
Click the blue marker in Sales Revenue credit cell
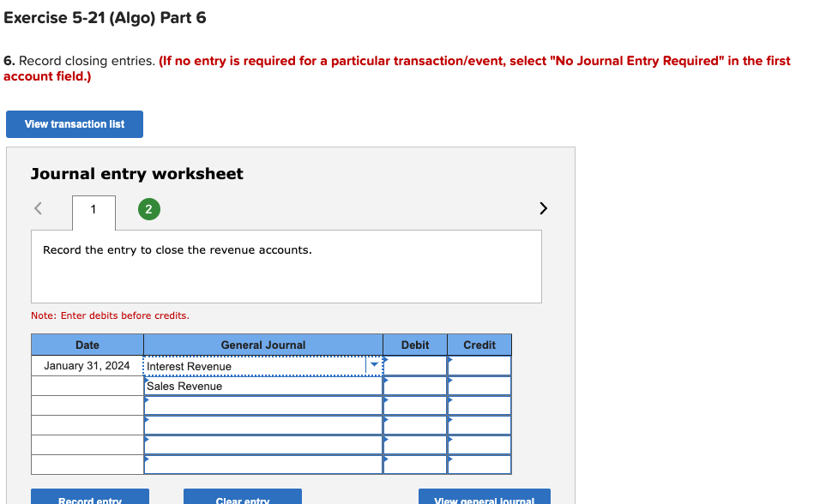[449, 381]
